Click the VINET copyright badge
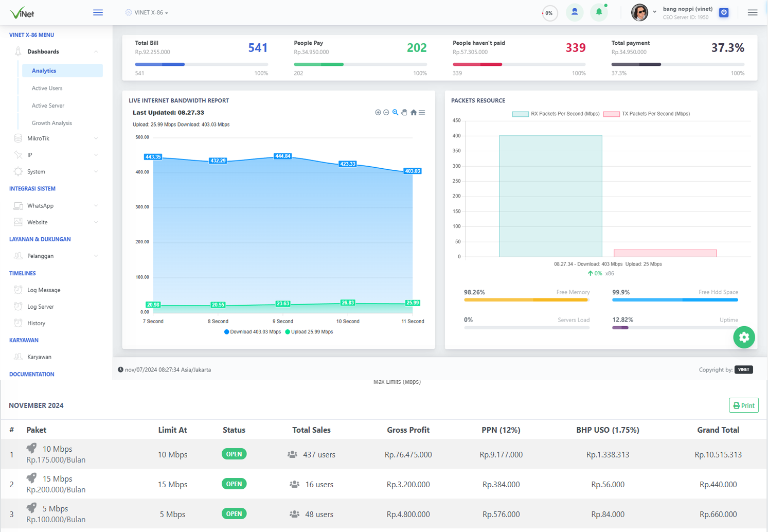The image size is (768, 532). click(x=744, y=369)
